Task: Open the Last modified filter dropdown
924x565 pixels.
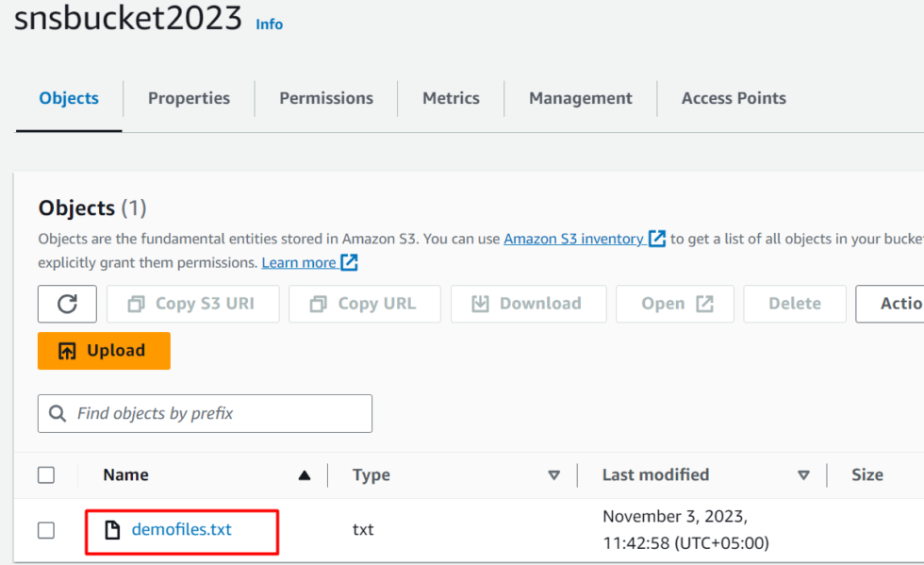Action: [x=804, y=474]
